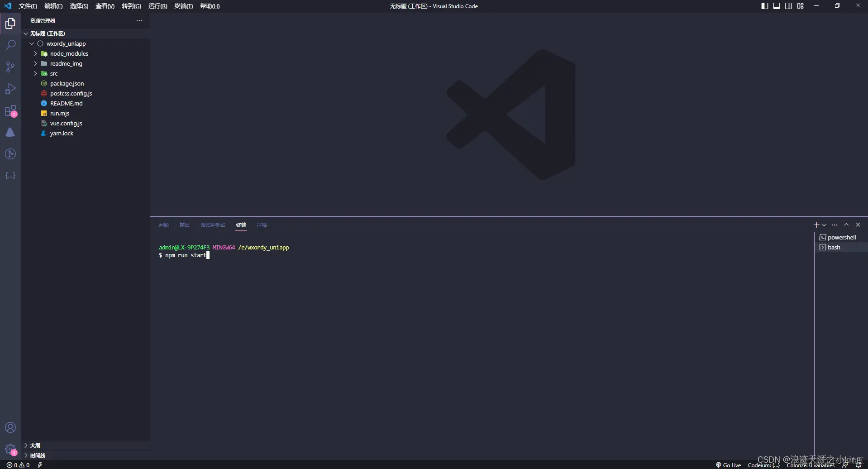This screenshot has width=868, height=469.
Task: Maximize the terminal panel with the up chevron
Action: pyautogui.click(x=846, y=225)
